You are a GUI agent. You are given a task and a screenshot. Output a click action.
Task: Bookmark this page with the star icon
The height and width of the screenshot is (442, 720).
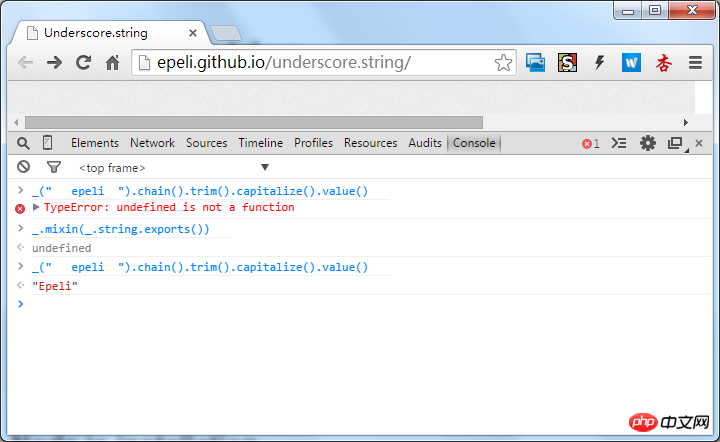(x=503, y=62)
